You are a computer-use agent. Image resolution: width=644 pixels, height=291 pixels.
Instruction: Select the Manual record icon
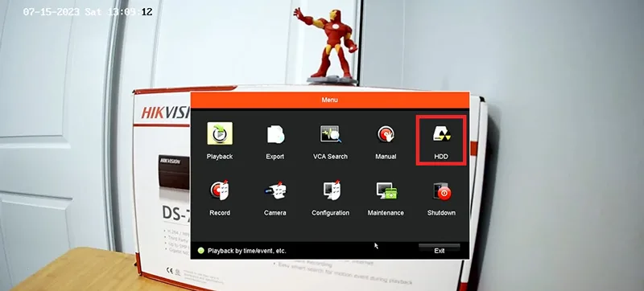(386, 134)
